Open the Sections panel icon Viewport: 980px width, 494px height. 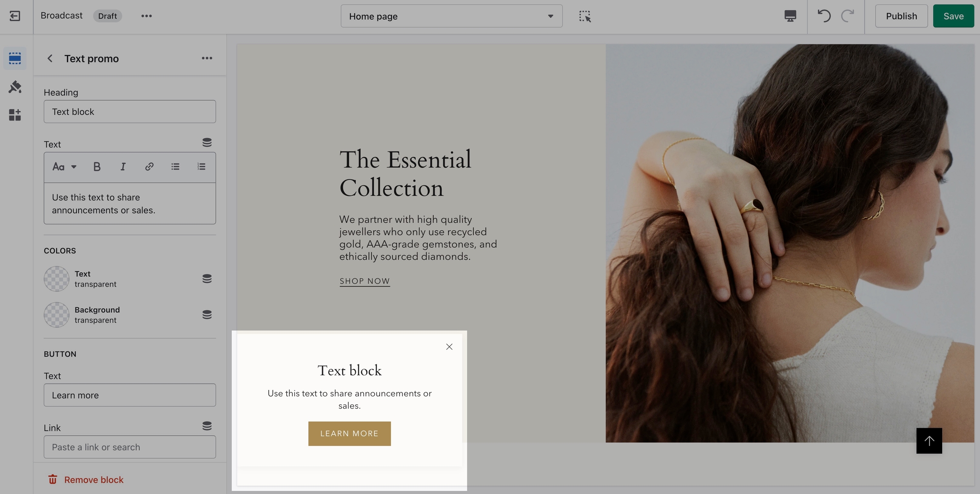click(15, 58)
